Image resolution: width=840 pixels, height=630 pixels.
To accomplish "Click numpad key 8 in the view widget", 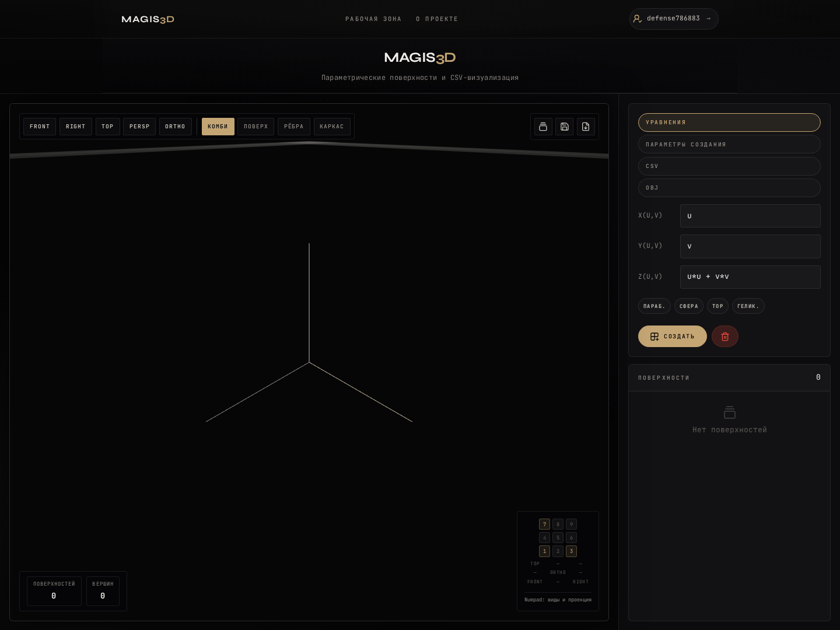I will coord(558,524).
